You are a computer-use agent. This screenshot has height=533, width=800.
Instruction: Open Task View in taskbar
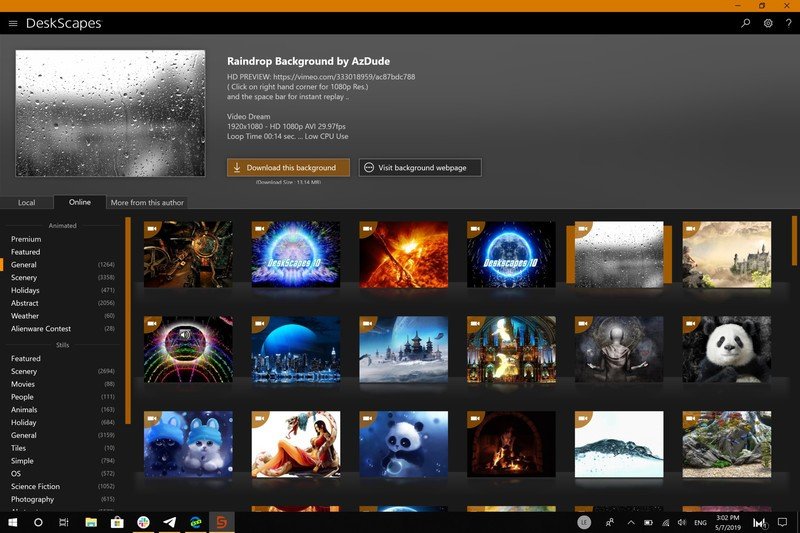click(x=64, y=522)
